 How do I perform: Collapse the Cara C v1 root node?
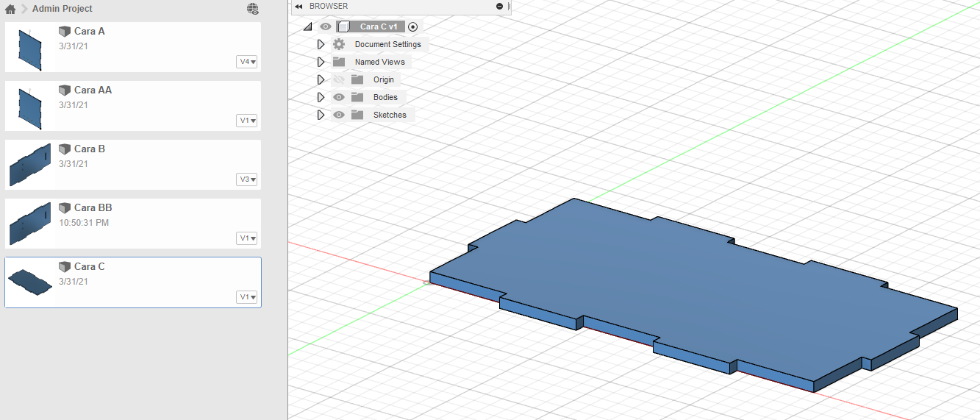[x=307, y=26]
